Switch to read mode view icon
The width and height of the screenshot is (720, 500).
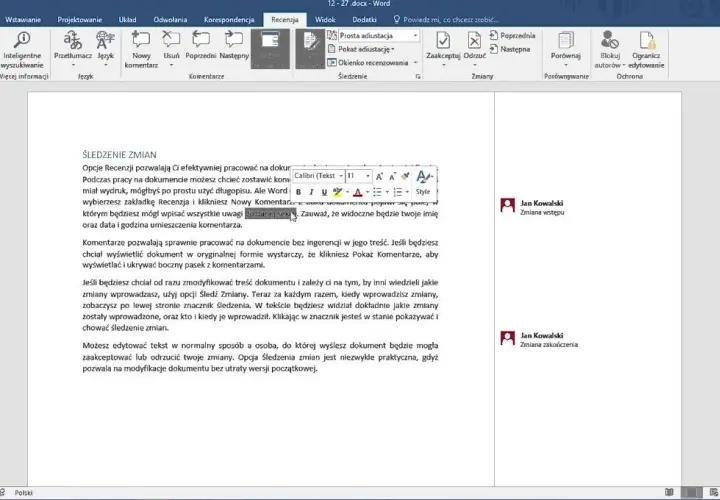click(x=669, y=493)
